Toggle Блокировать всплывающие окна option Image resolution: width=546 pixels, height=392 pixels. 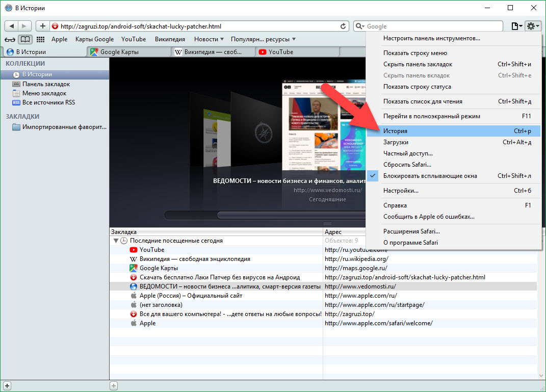[430, 176]
